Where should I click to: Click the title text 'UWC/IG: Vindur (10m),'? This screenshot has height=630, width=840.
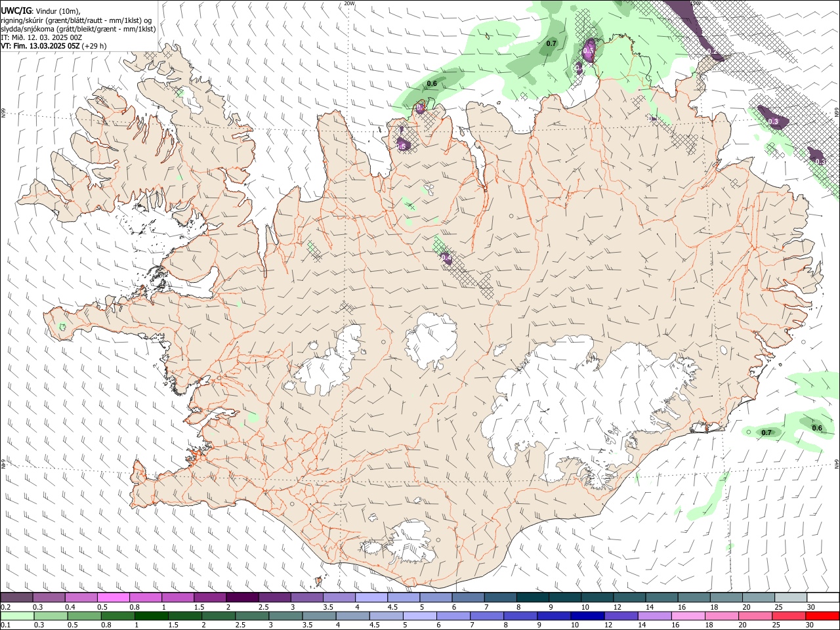tap(40, 10)
